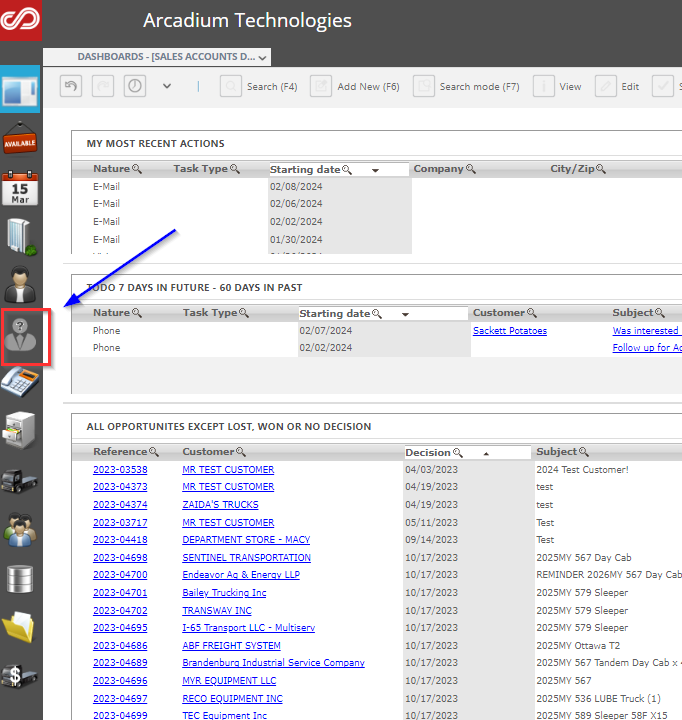Open opportunity reference 2023-03717
This screenshot has width=682, height=720.
[x=120, y=523]
